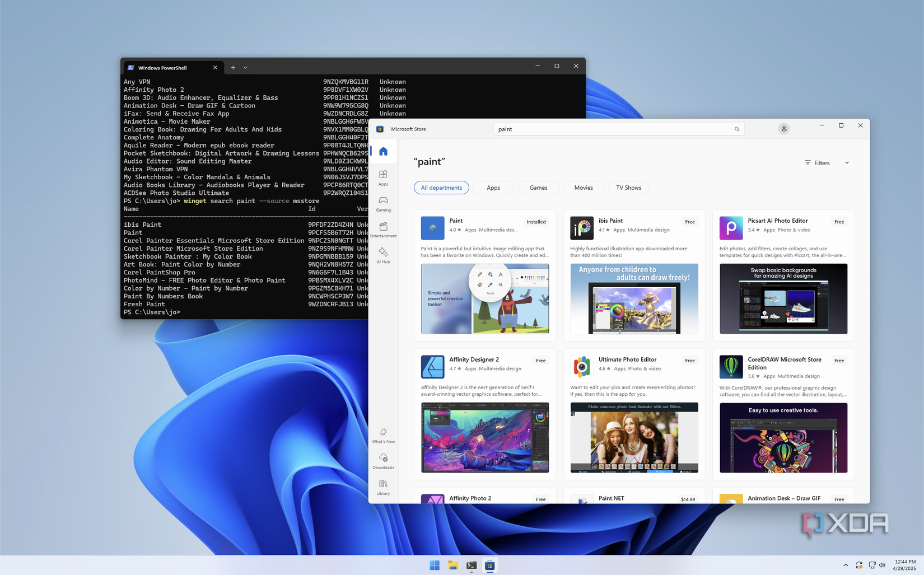
Task: Filter search results by TV Shows
Action: (628, 188)
